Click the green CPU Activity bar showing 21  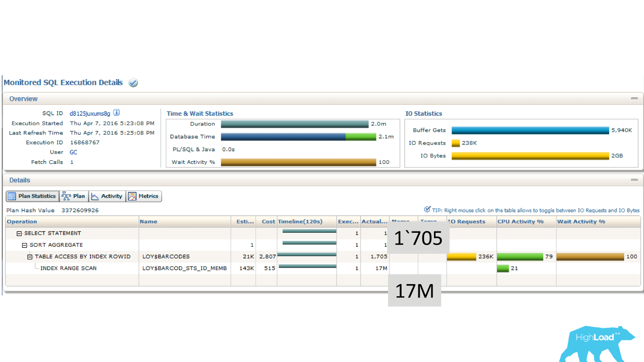(503, 268)
